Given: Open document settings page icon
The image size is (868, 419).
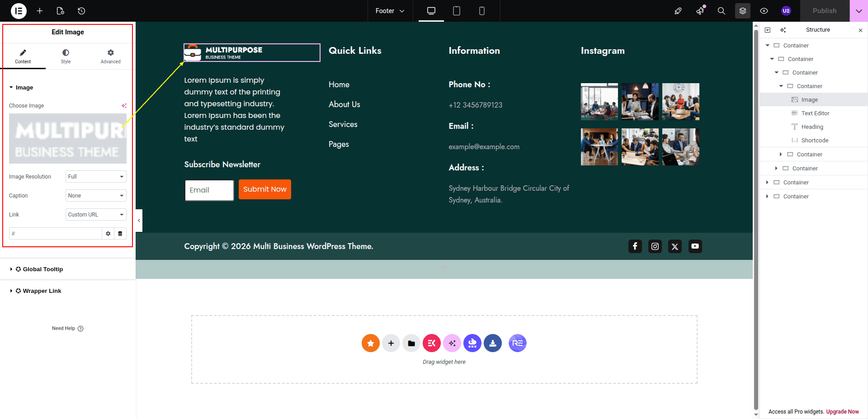Looking at the screenshot, I should coord(61,11).
